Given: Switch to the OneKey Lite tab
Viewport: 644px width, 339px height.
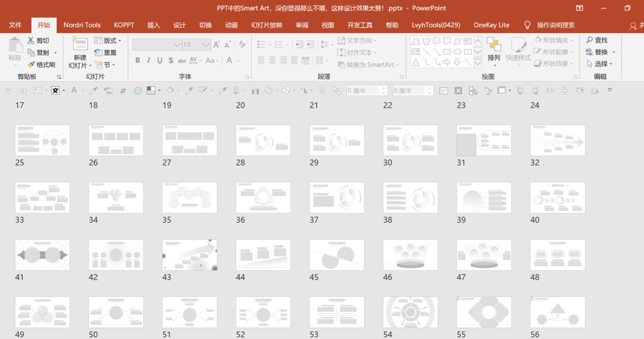Looking at the screenshot, I should point(491,25).
